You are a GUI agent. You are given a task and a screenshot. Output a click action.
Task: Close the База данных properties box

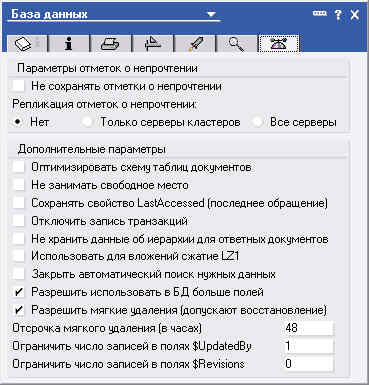[355, 15]
